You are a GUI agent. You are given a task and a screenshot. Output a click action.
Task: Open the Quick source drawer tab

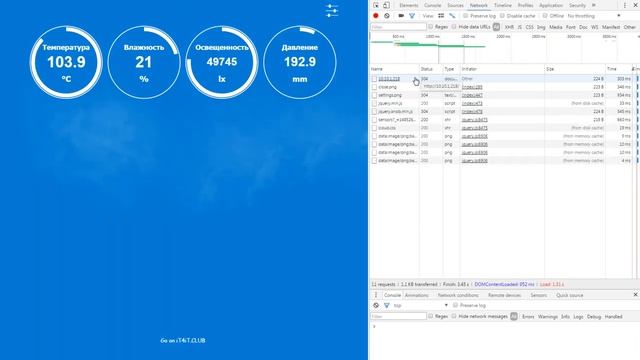click(569, 295)
